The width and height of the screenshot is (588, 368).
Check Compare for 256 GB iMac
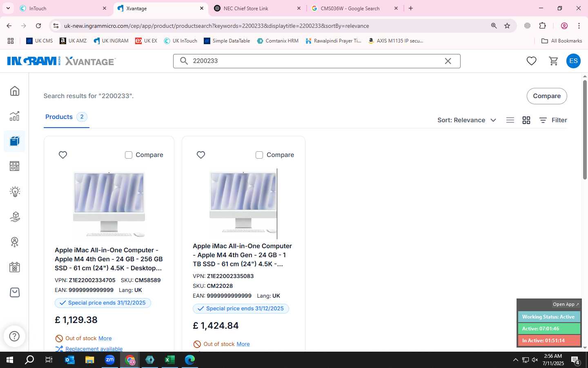129,155
